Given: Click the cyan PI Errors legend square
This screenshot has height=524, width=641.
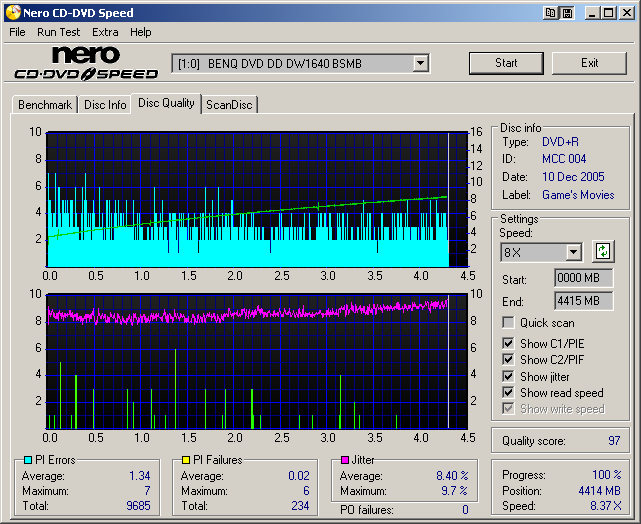Looking at the screenshot, I should (x=28, y=460).
